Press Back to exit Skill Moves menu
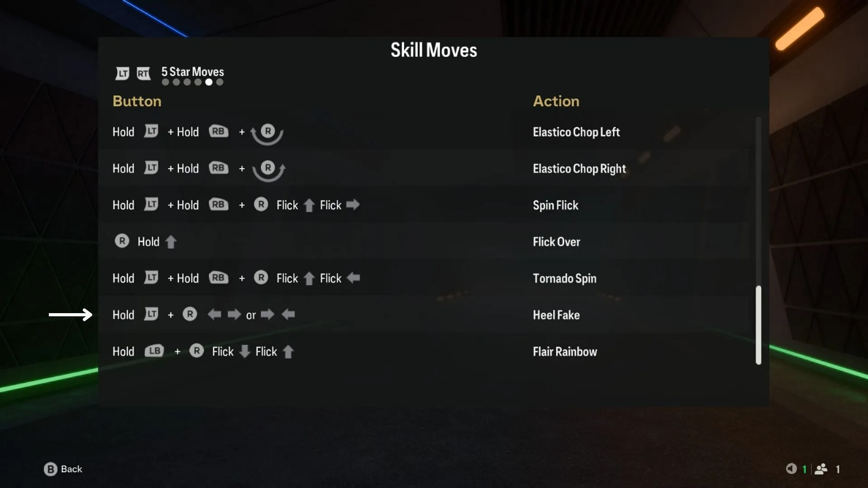 (63, 469)
